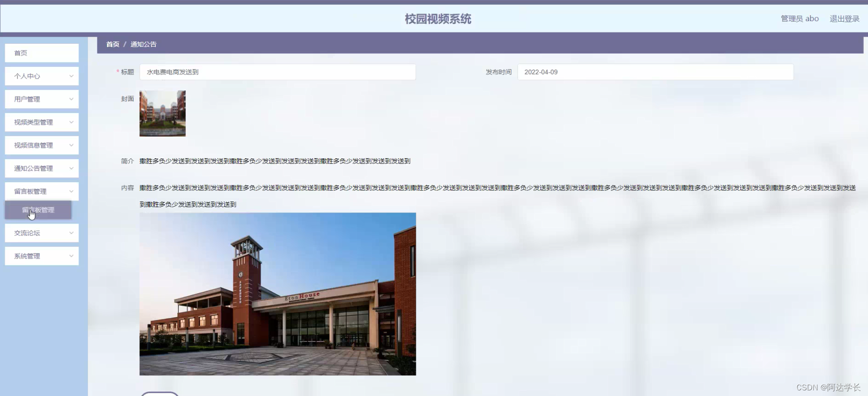The height and width of the screenshot is (396, 868).
Task: Open the 交流论坛 sidebar menu
Action: [41, 233]
